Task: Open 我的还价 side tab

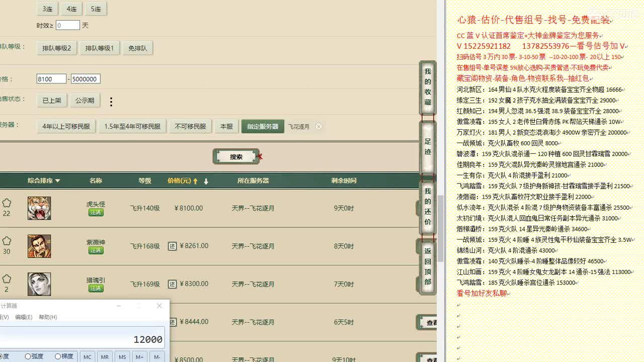Action: click(x=428, y=207)
